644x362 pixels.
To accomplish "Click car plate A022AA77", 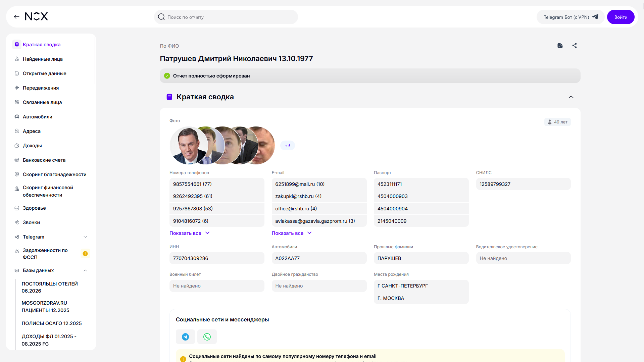I will tap(319, 258).
